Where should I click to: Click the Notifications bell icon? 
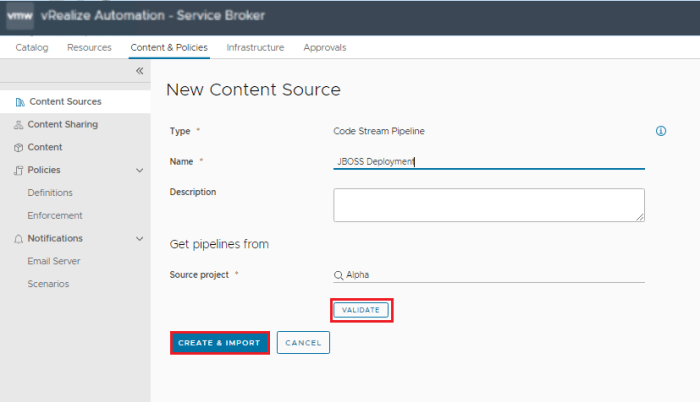[19, 239]
